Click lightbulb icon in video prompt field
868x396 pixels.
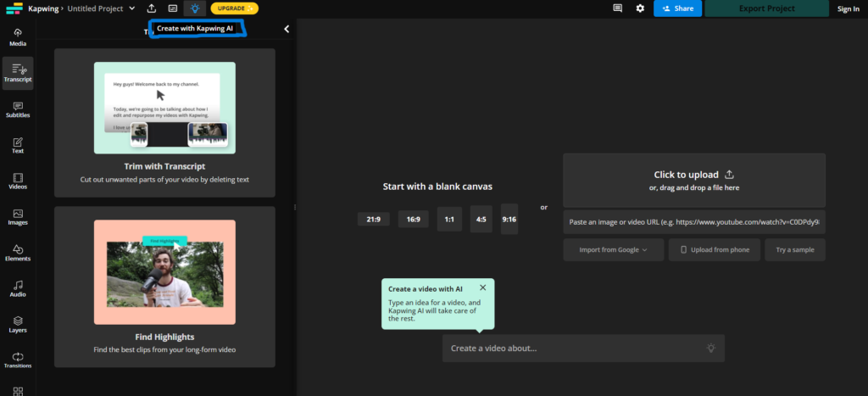[x=711, y=348]
